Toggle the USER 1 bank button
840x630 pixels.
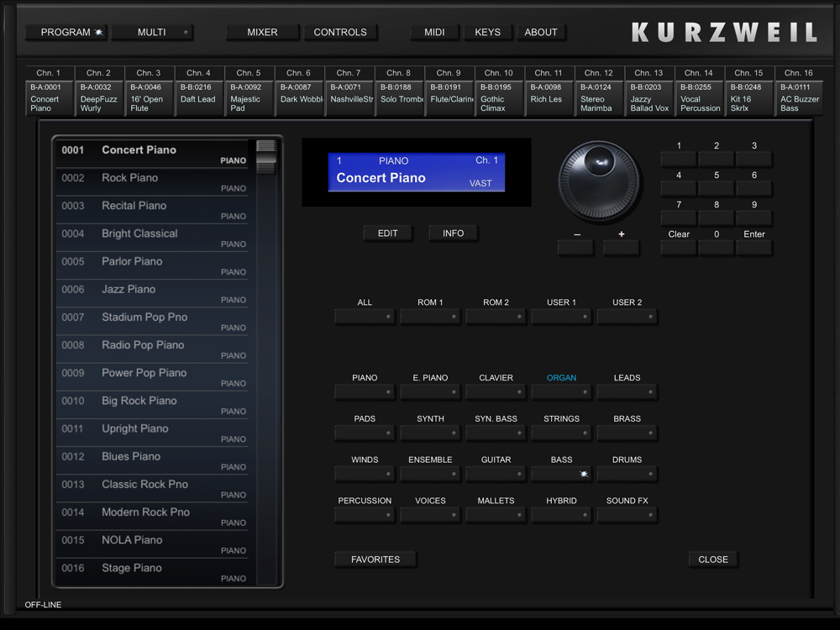coord(561,317)
